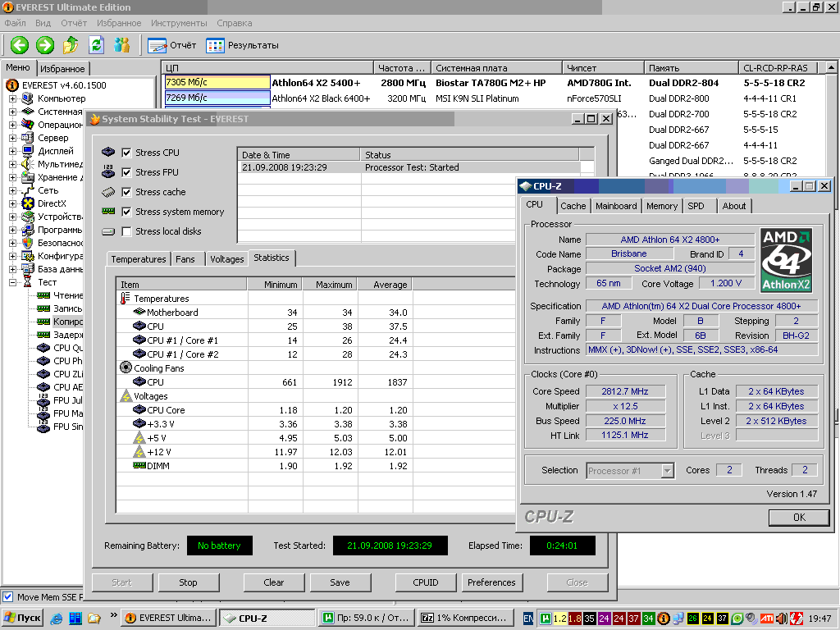Click the Clear button
840x630 pixels.
274,582
